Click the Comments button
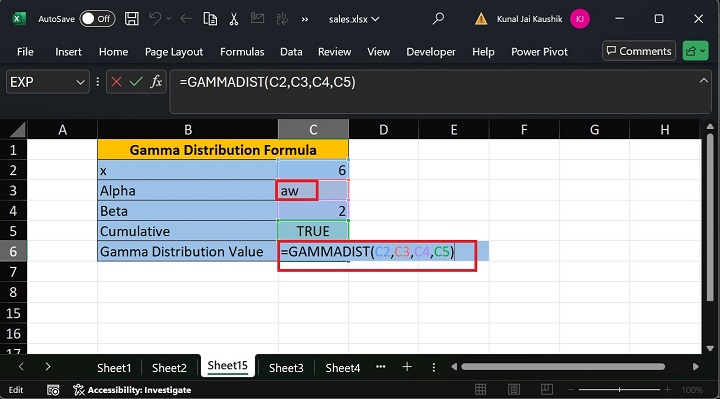The width and height of the screenshot is (720, 399). tap(639, 51)
